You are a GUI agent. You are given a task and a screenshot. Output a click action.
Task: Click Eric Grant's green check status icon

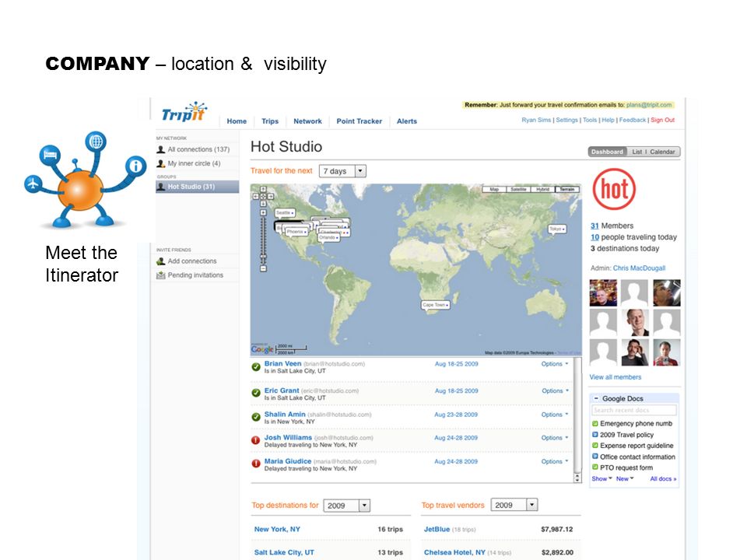(256, 393)
